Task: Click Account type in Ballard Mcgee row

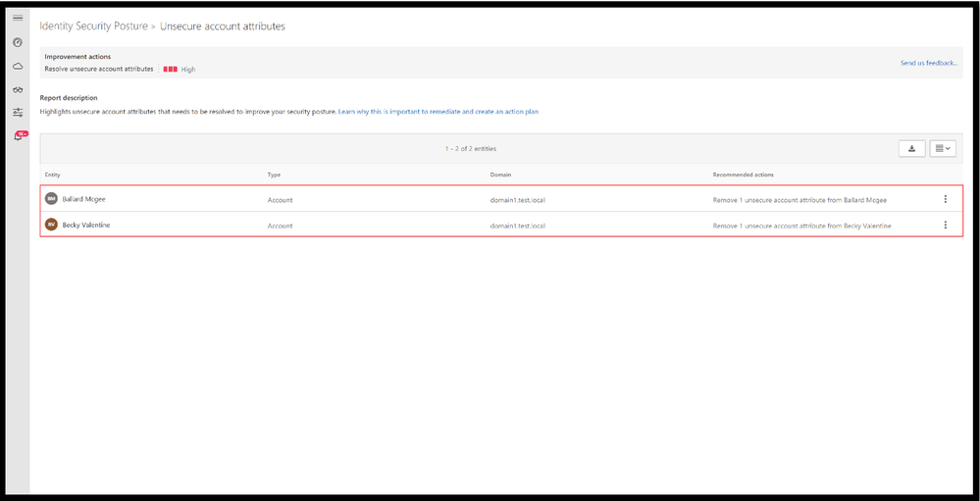Action: click(280, 200)
